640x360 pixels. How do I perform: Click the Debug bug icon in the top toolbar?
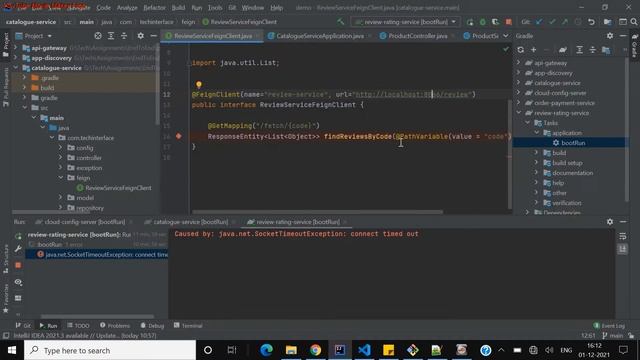[x=483, y=22]
